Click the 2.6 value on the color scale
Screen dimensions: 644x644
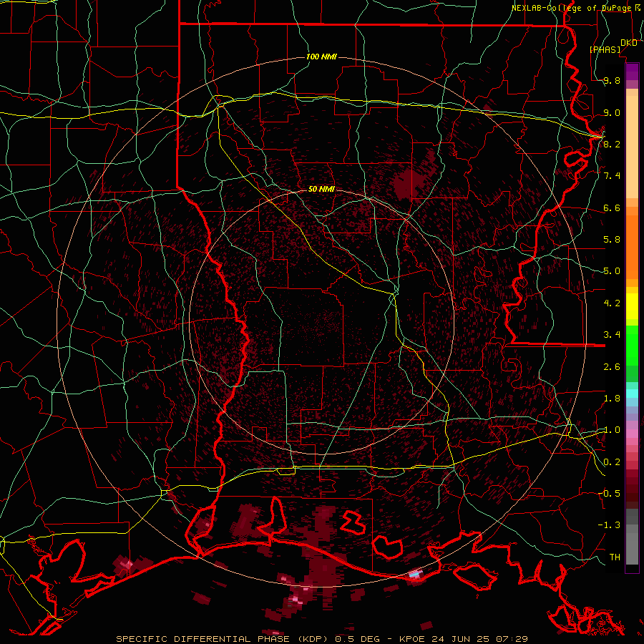(612, 366)
